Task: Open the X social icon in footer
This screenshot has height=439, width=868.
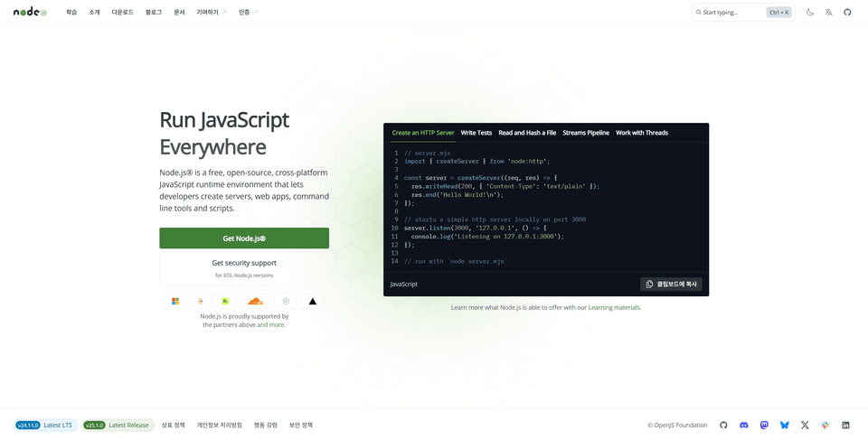Action: click(x=805, y=425)
